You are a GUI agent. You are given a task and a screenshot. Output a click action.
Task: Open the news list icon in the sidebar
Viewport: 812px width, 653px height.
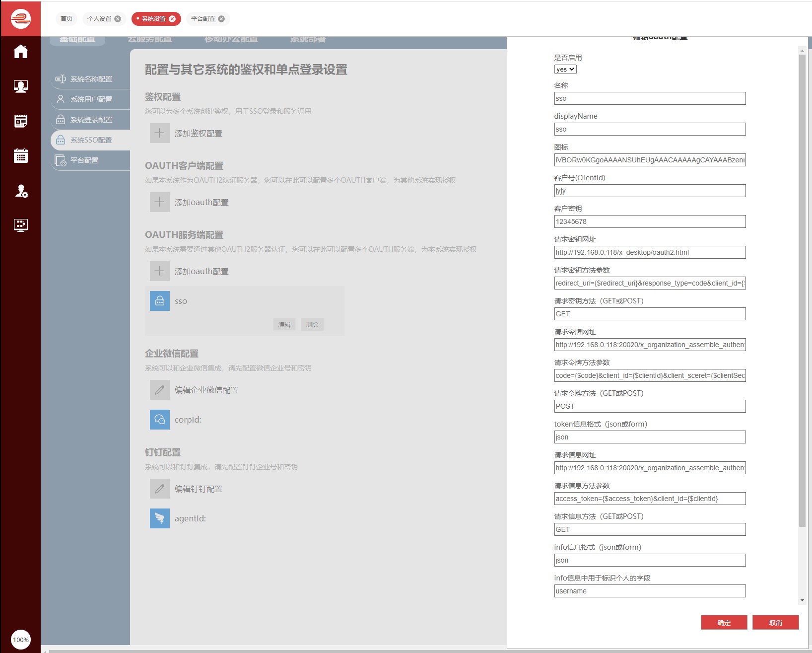point(21,121)
